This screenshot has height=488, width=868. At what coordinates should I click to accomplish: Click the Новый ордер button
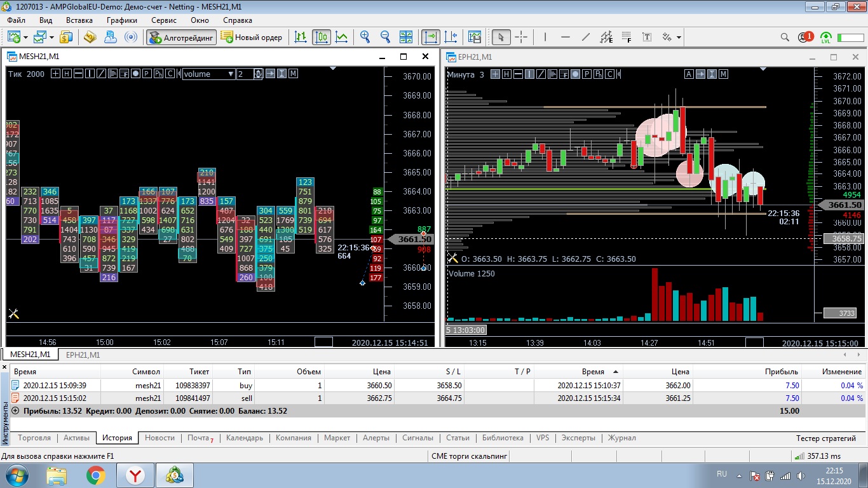[x=252, y=37]
